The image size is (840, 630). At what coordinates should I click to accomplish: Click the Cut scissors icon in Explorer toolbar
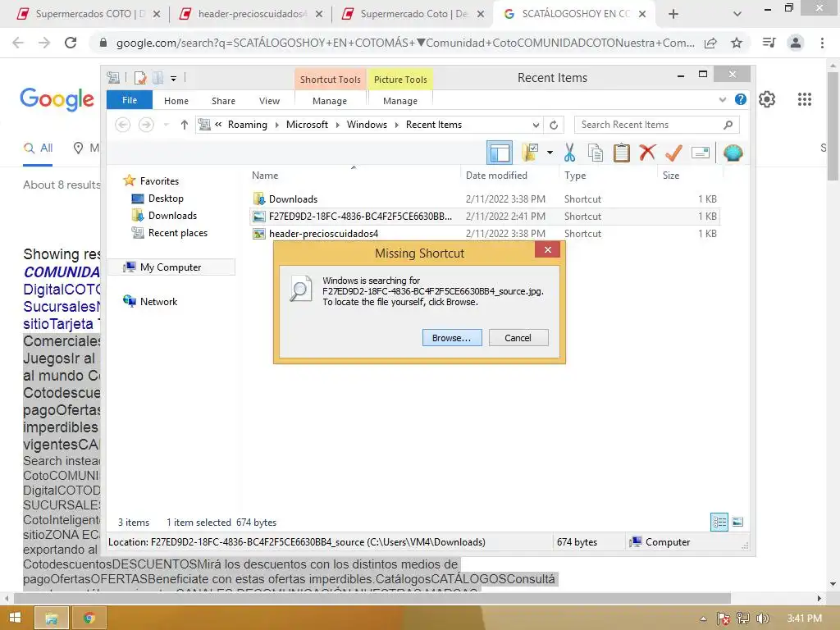[x=569, y=153]
